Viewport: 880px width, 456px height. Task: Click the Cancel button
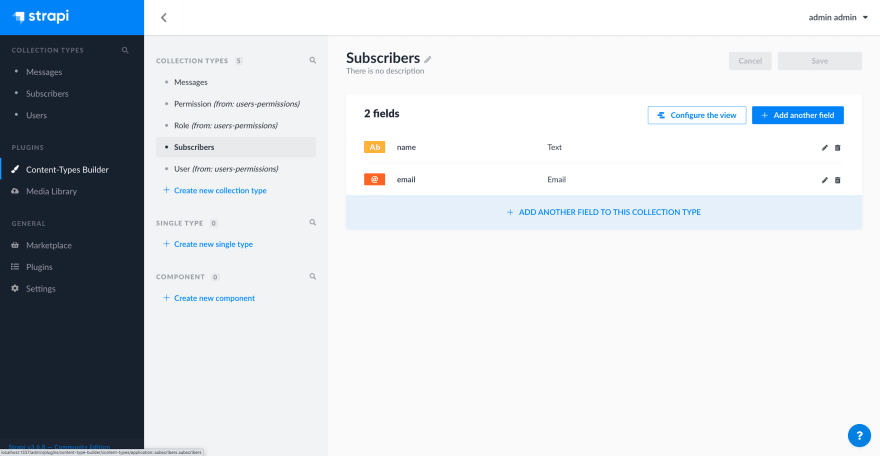pyautogui.click(x=750, y=61)
